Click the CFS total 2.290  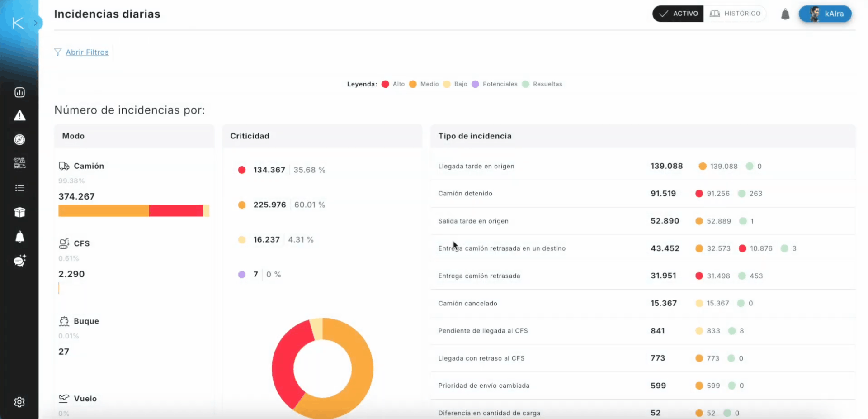pyautogui.click(x=71, y=274)
